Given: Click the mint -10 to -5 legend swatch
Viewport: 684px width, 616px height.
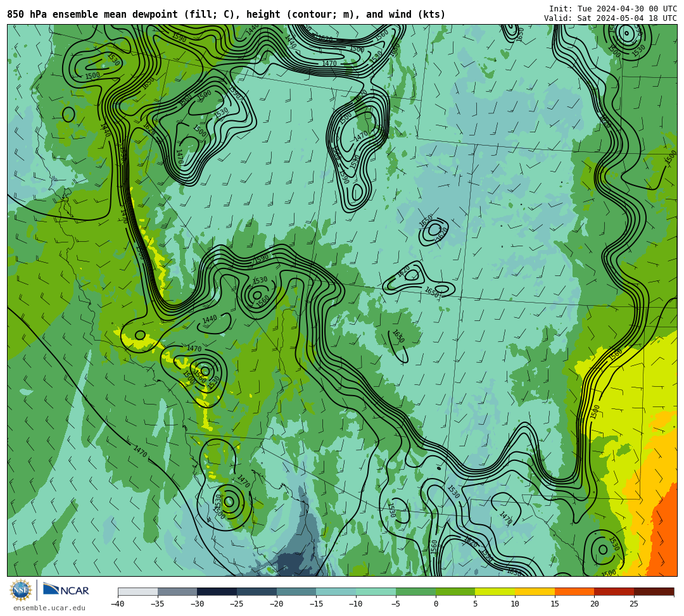Looking at the screenshot, I should pos(376,591).
